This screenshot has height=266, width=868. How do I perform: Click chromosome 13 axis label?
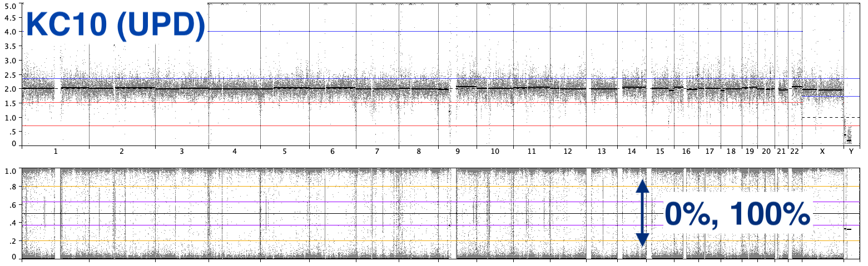tap(601, 151)
